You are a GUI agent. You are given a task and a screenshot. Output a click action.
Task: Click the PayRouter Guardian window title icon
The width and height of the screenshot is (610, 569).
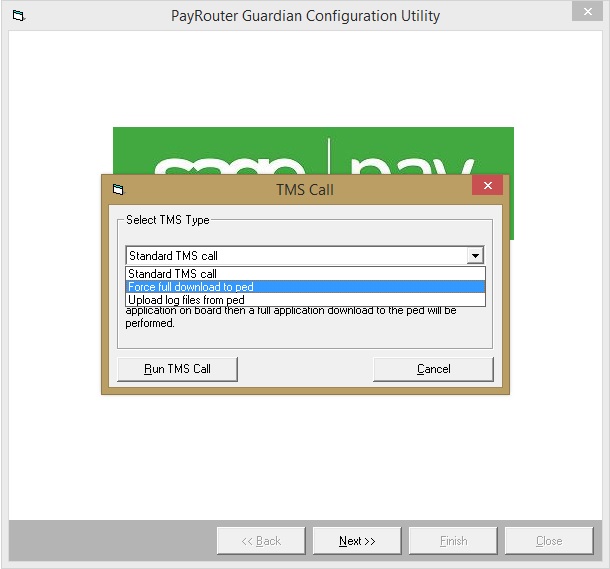[18, 16]
